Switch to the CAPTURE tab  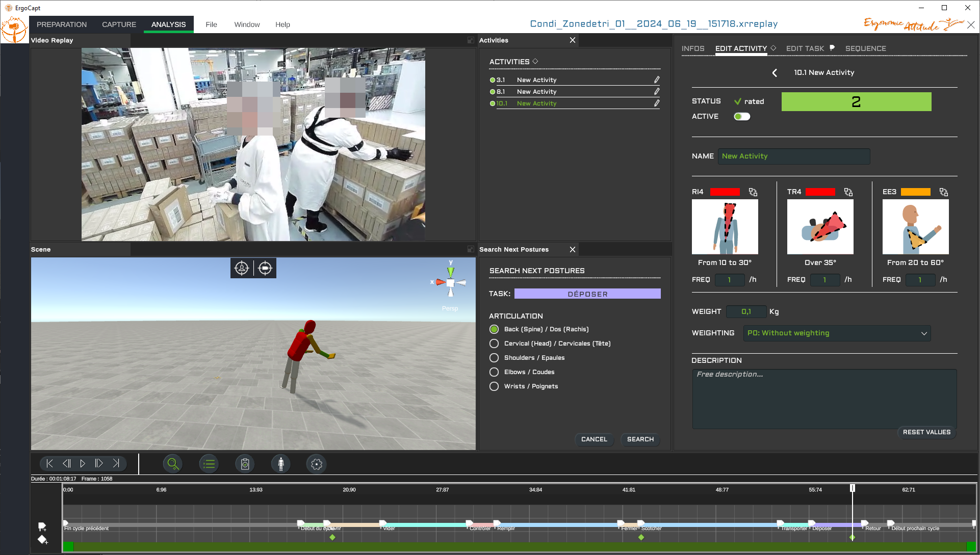pyautogui.click(x=119, y=24)
